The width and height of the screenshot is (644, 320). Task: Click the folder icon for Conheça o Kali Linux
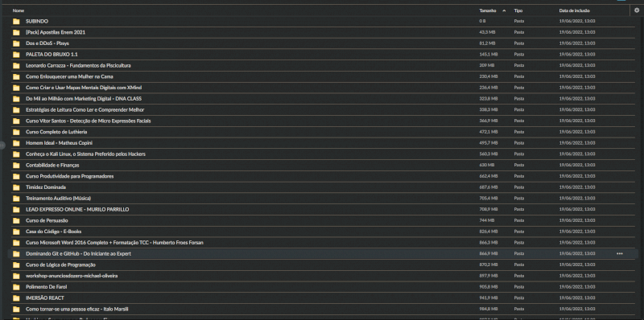pyautogui.click(x=16, y=154)
